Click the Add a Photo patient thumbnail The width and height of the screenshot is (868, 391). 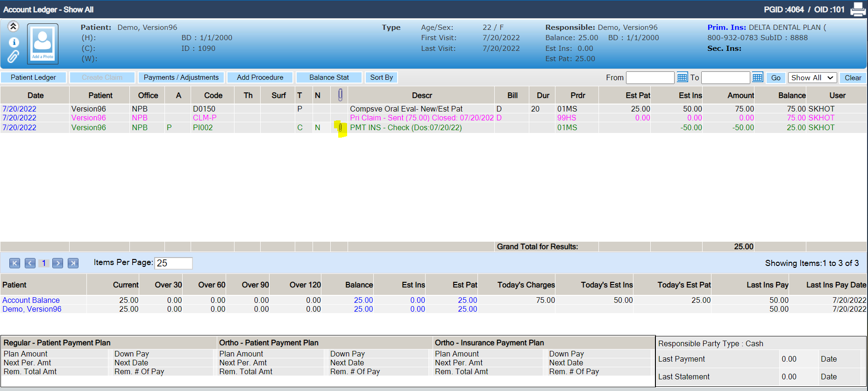(43, 43)
